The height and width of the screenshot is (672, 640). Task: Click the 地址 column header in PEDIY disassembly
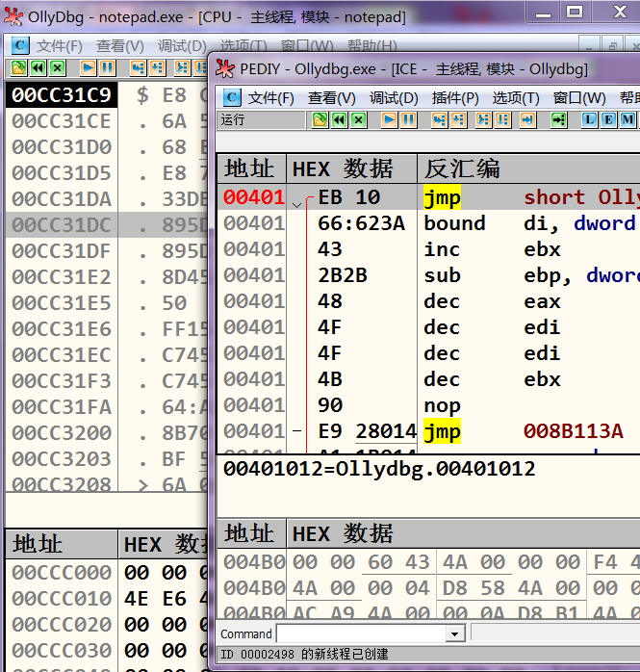pyautogui.click(x=251, y=168)
